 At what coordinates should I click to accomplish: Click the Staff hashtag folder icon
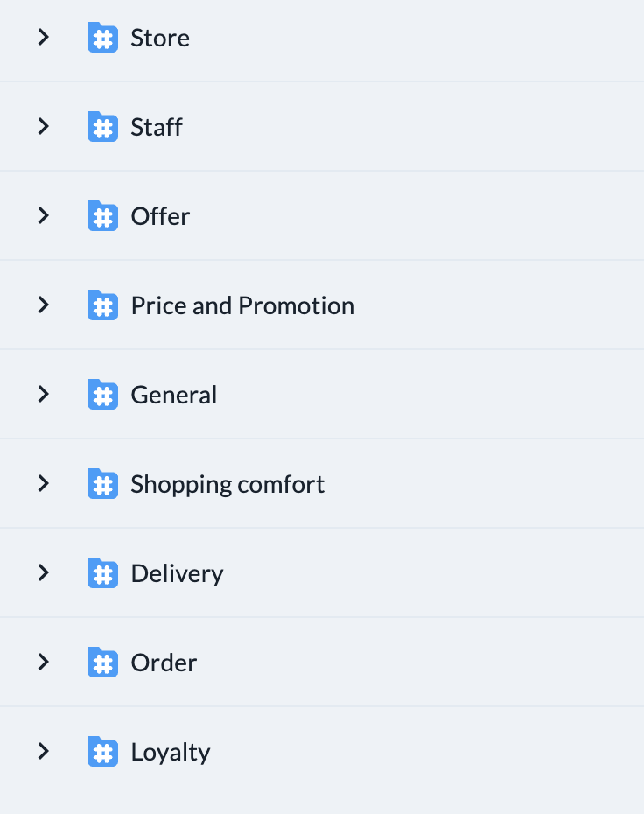102,127
